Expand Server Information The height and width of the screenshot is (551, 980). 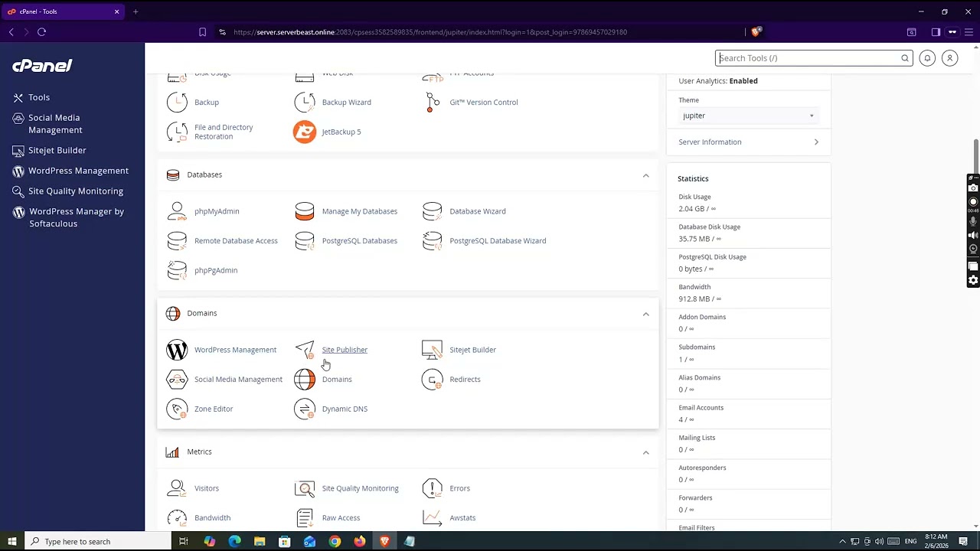[x=748, y=142]
